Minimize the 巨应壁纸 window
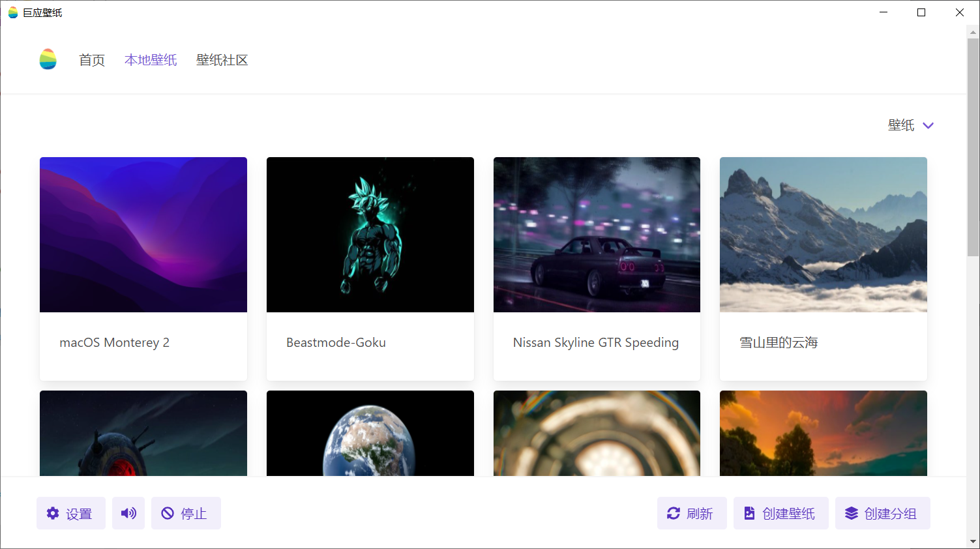This screenshot has width=980, height=549. tap(883, 12)
